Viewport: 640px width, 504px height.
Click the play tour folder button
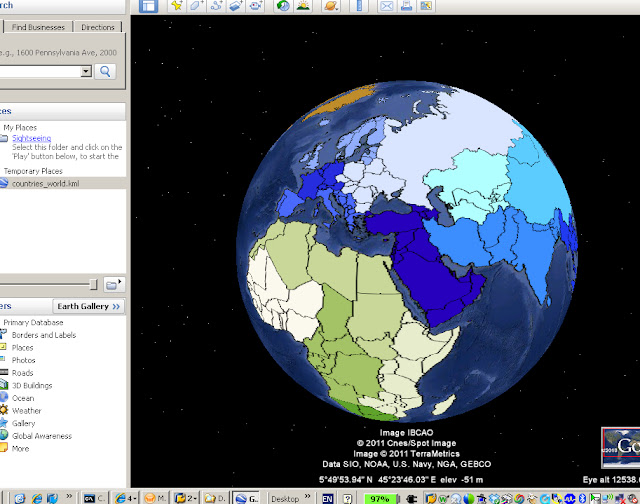coord(113,284)
